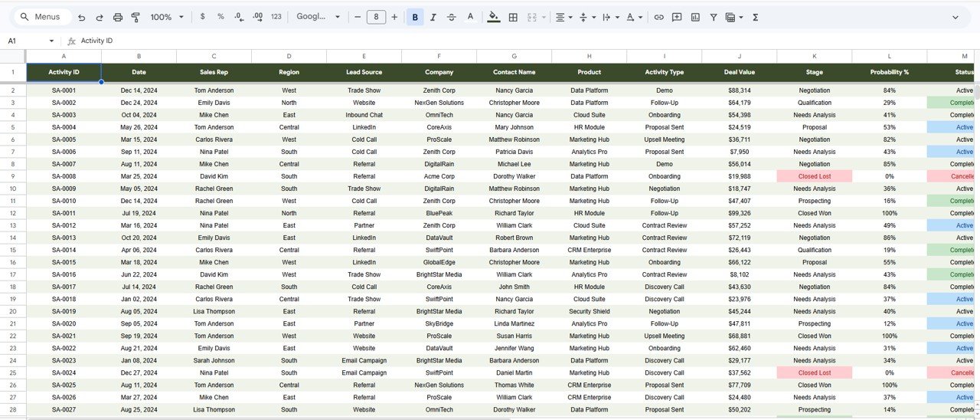The height and width of the screenshot is (420, 980).
Task: Open the Functions sigma icon
Action: 755,17
